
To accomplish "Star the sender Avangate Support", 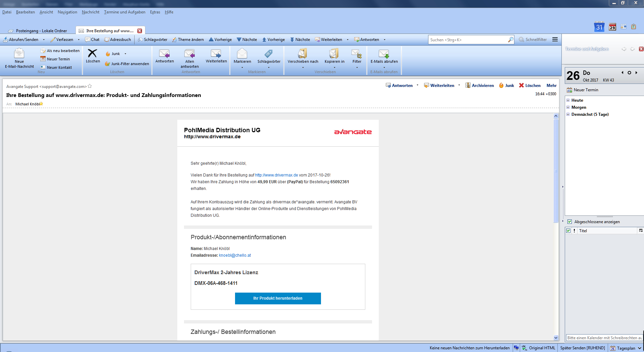I will 90,86.
